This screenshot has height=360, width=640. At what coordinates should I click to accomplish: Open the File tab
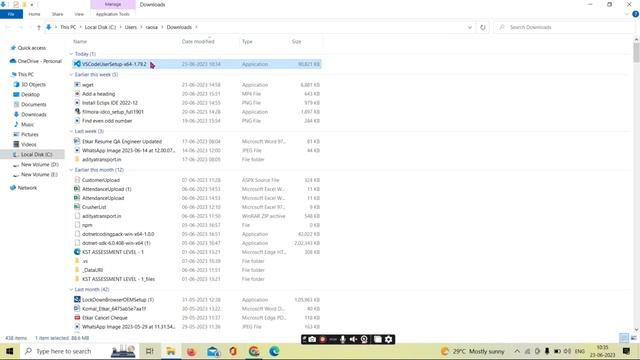click(11, 14)
